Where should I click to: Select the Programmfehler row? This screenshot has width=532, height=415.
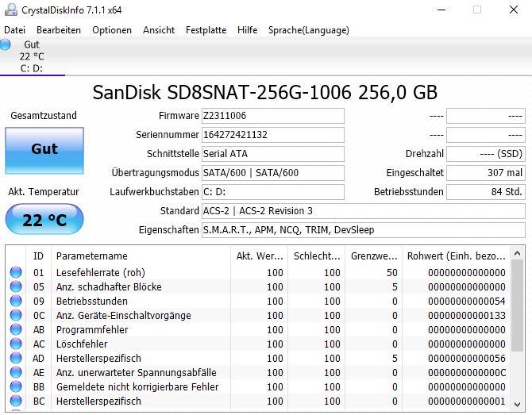coord(259,329)
